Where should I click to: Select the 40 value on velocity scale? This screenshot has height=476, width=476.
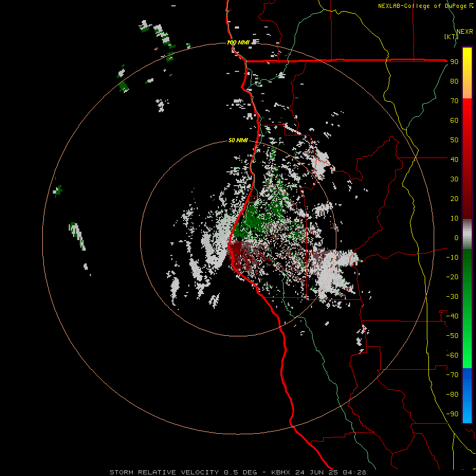coord(454,159)
